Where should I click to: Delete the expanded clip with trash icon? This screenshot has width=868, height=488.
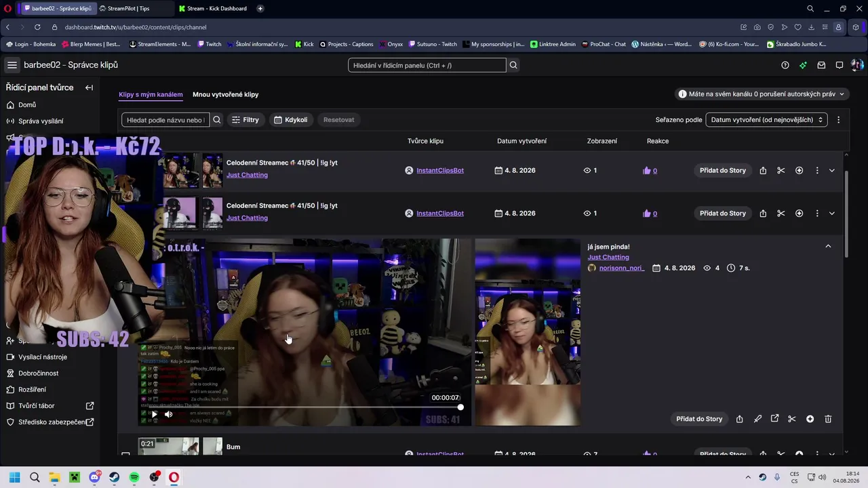[x=828, y=419]
